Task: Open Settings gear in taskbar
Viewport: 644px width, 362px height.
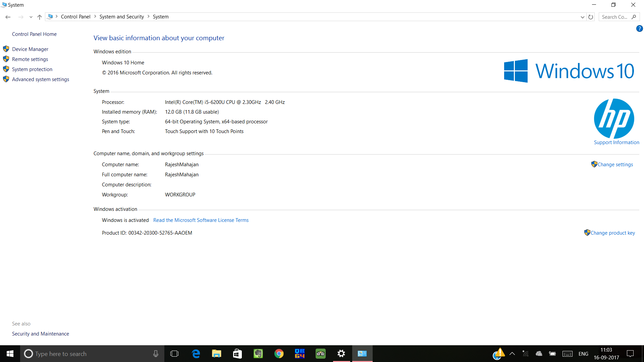Action: pyautogui.click(x=341, y=354)
